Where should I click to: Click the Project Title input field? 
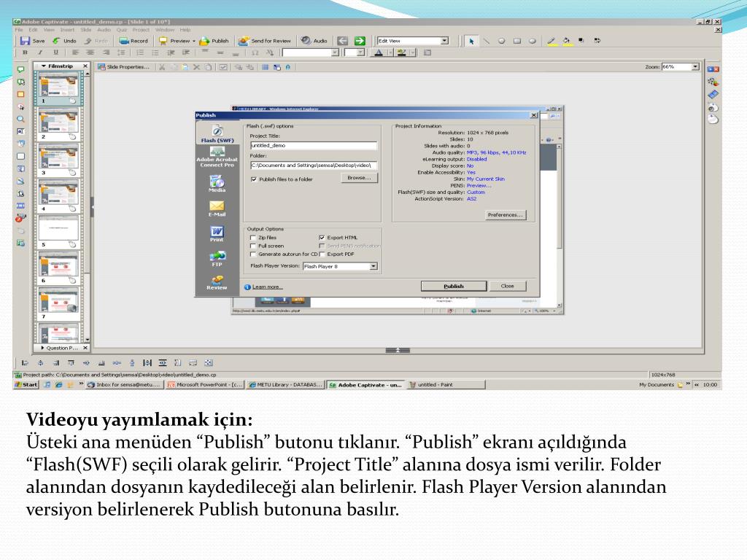point(314,145)
